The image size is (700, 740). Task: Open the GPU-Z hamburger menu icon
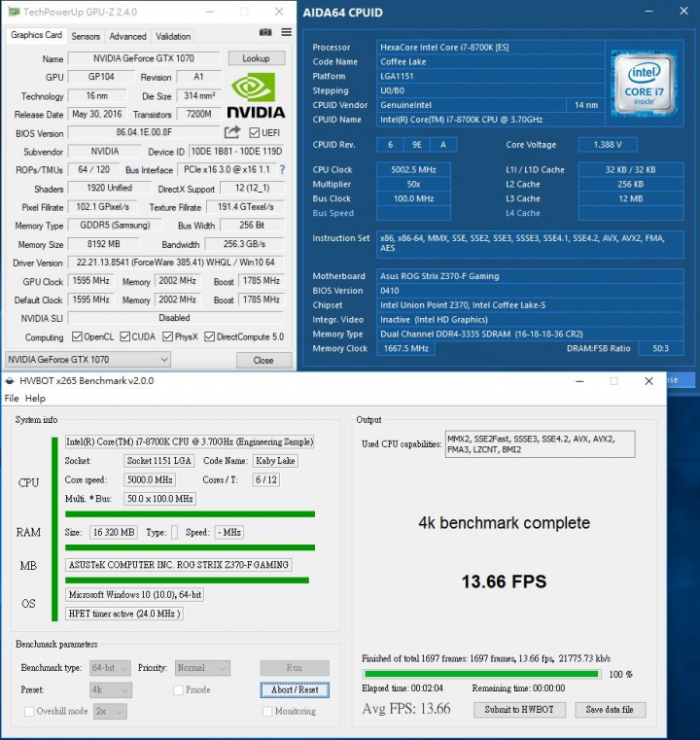pos(287,32)
